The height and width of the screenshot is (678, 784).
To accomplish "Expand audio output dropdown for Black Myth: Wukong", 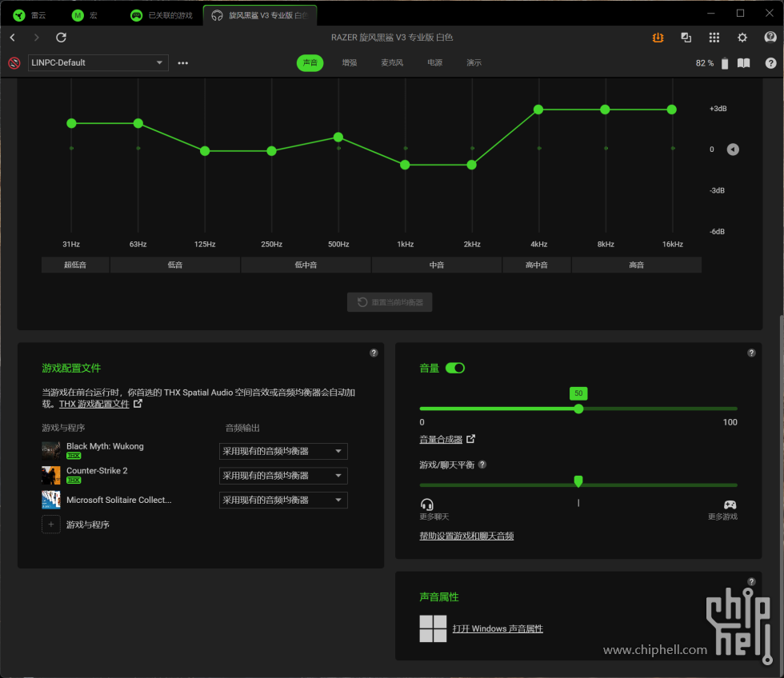I will (x=283, y=451).
